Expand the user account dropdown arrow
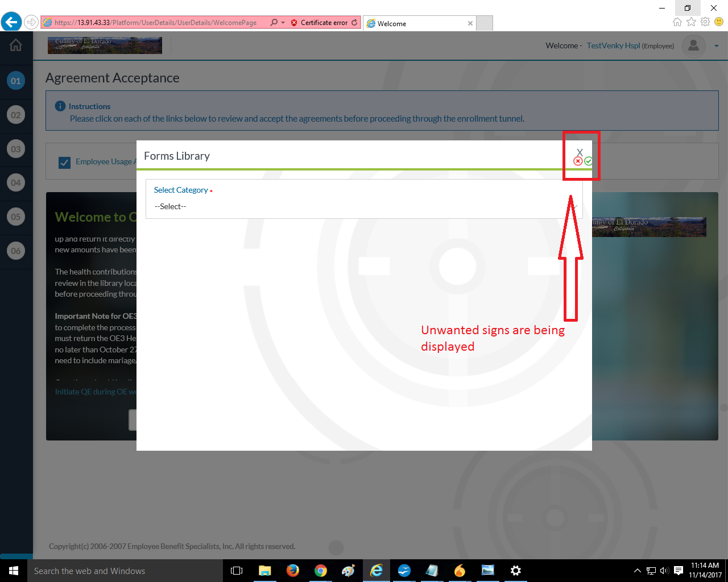The height and width of the screenshot is (582, 728). pos(717,46)
